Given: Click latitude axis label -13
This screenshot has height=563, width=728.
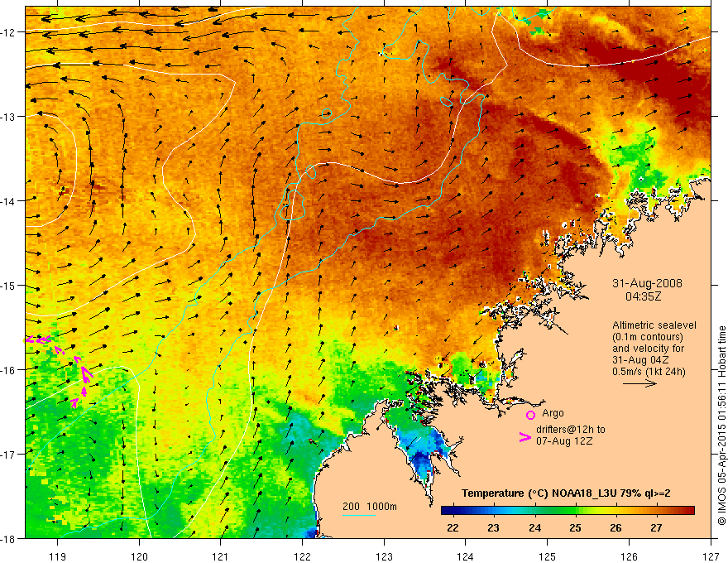Looking at the screenshot, I should point(9,117).
